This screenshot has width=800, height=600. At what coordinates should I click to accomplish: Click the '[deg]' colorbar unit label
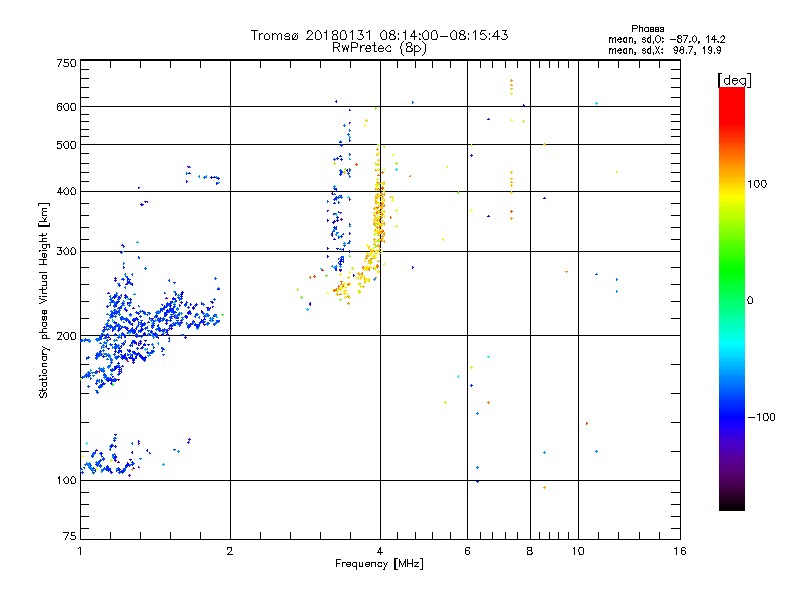[x=734, y=80]
